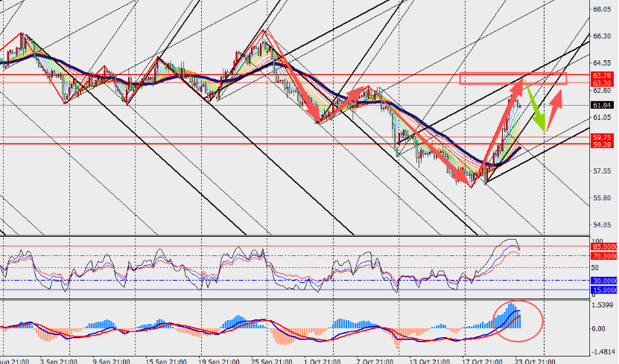Image resolution: width=619 pixels, height=364 pixels.
Task: Select the 54.05 price axis label
Action: [x=602, y=226]
